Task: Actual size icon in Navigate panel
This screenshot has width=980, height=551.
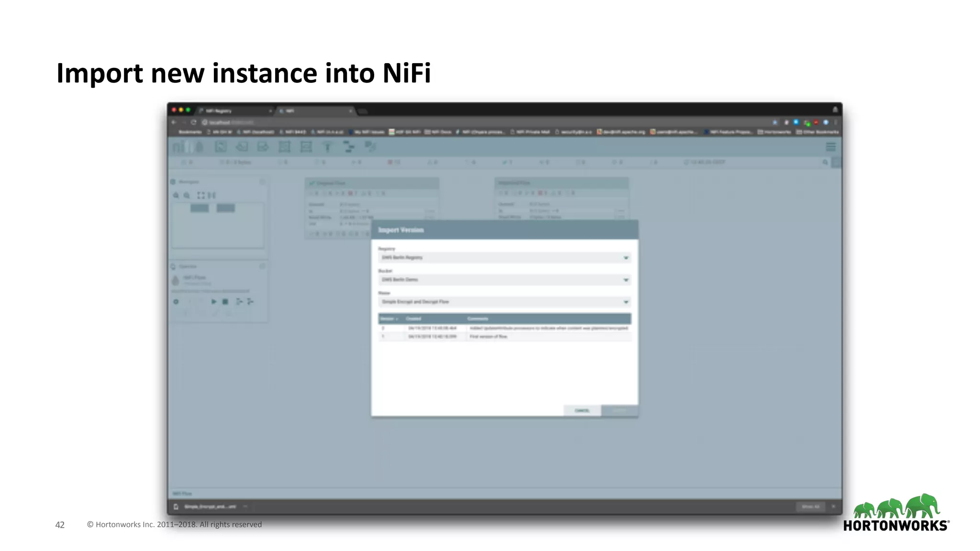Action: [212, 195]
